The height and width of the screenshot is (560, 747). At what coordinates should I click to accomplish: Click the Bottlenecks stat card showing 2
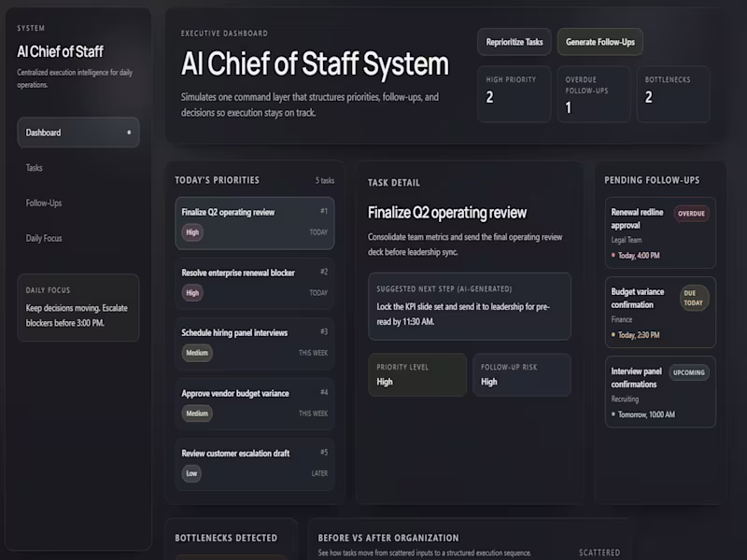pos(673,94)
